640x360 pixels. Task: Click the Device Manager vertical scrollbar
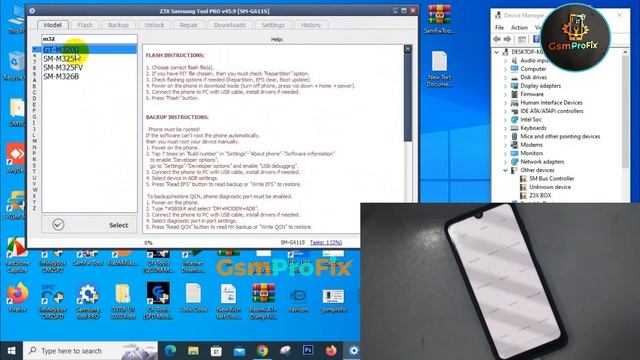pos(625,112)
